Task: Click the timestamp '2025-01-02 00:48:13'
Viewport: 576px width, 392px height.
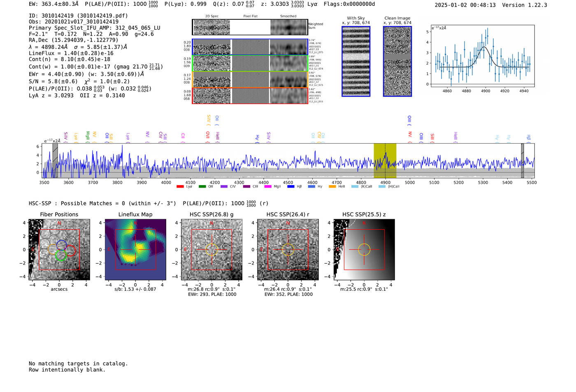Action: (x=465, y=5)
